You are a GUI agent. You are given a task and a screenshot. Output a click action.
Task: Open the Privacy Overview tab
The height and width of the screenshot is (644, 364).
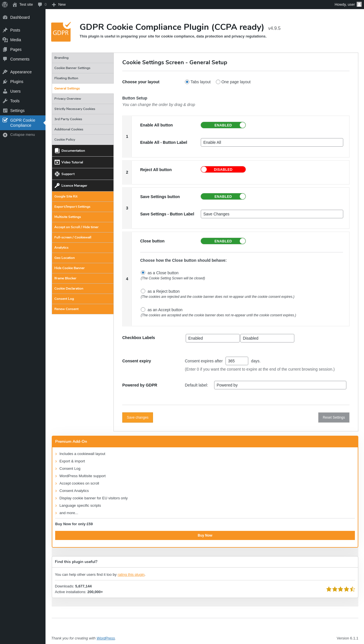[83, 99]
